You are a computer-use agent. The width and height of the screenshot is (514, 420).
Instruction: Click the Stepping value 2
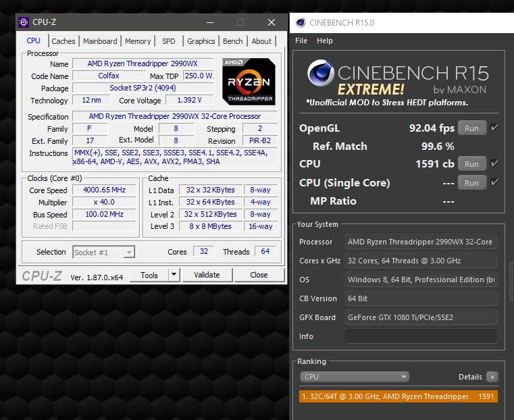[x=260, y=128]
